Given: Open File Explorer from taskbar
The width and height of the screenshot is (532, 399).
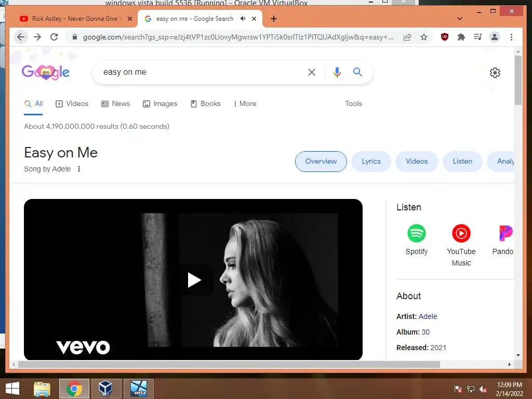Looking at the screenshot, I should coord(42,389).
